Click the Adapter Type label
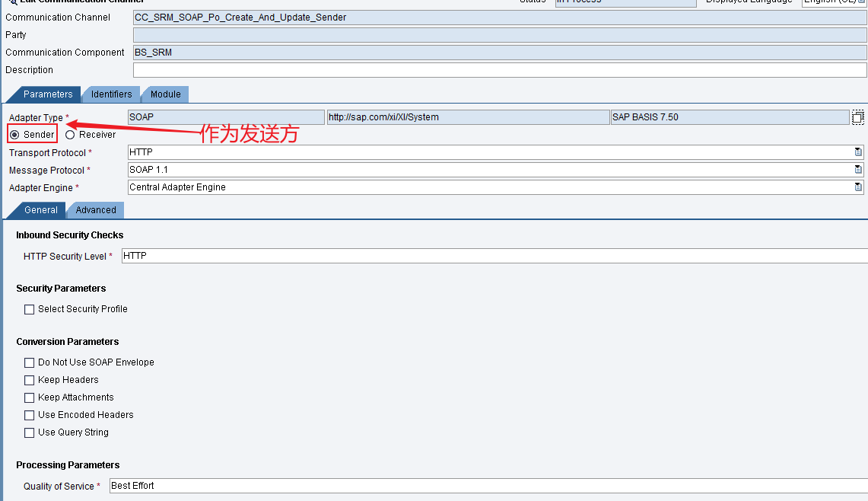Viewport: 868px width, 501px height. pyautogui.click(x=36, y=117)
